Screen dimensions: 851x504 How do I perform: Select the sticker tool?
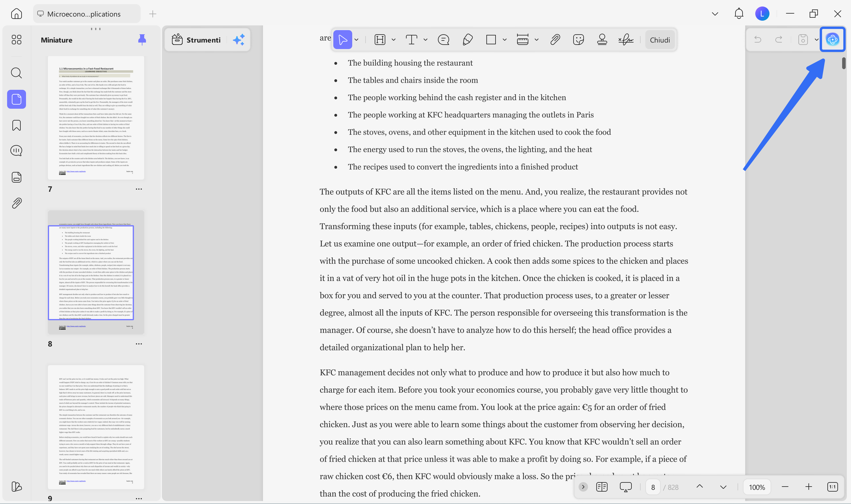coord(578,40)
